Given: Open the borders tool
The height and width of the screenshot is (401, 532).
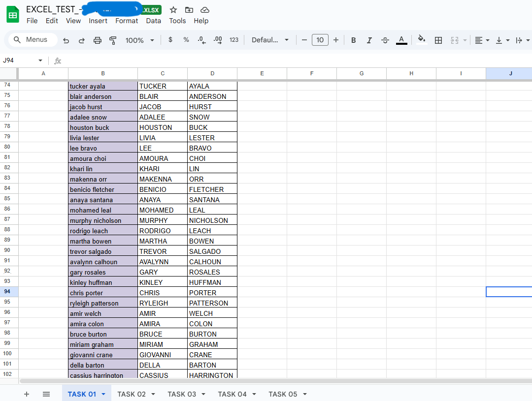Looking at the screenshot, I should point(438,40).
